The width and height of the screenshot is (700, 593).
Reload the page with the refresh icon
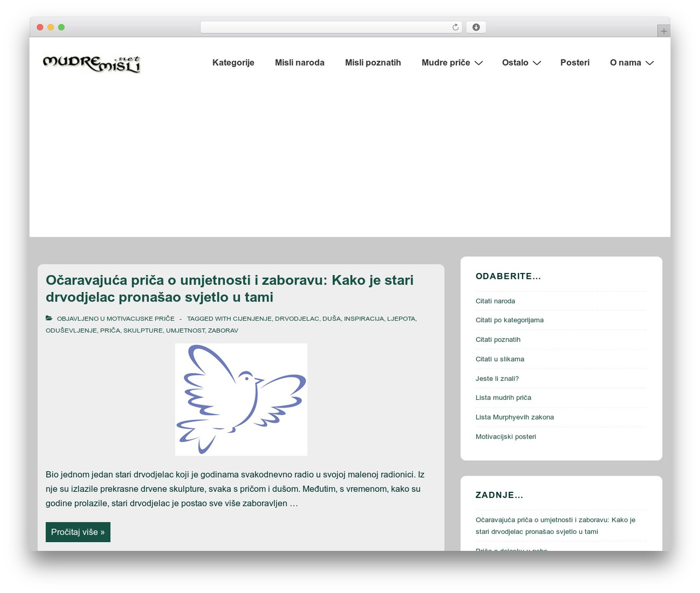[x=456, y=27]
